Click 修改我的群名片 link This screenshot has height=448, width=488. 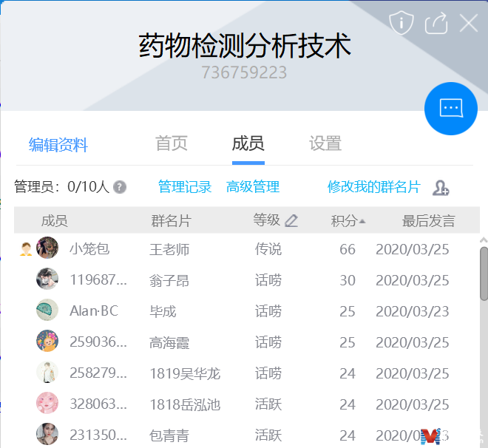(x=373, y=187)
